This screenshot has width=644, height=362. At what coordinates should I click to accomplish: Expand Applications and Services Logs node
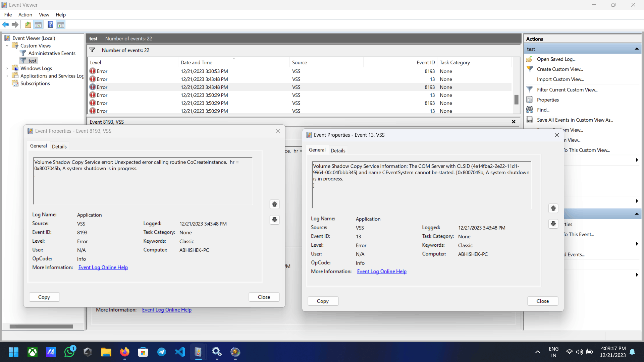coord(7,76)
